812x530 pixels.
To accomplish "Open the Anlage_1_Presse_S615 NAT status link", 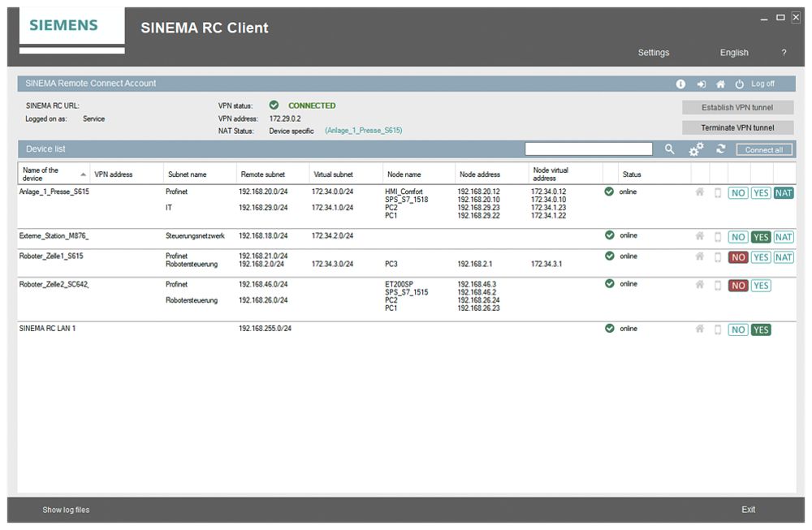I will coord(364,130).
